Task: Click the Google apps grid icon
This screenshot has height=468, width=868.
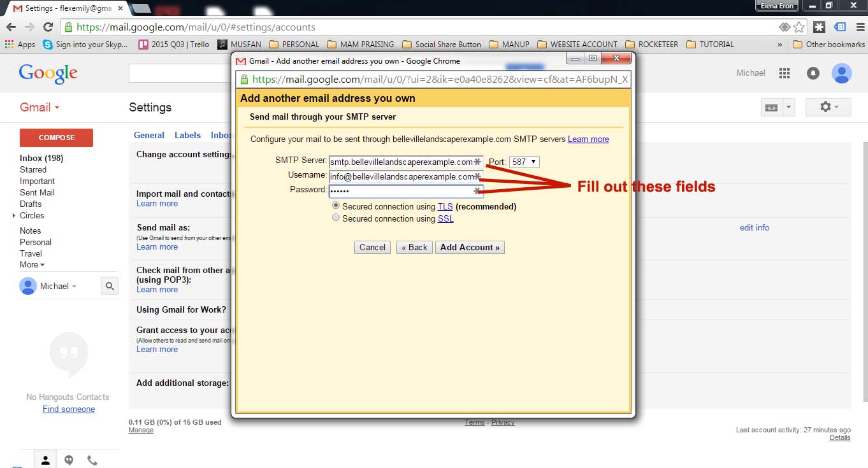Action: click(785, 73)
